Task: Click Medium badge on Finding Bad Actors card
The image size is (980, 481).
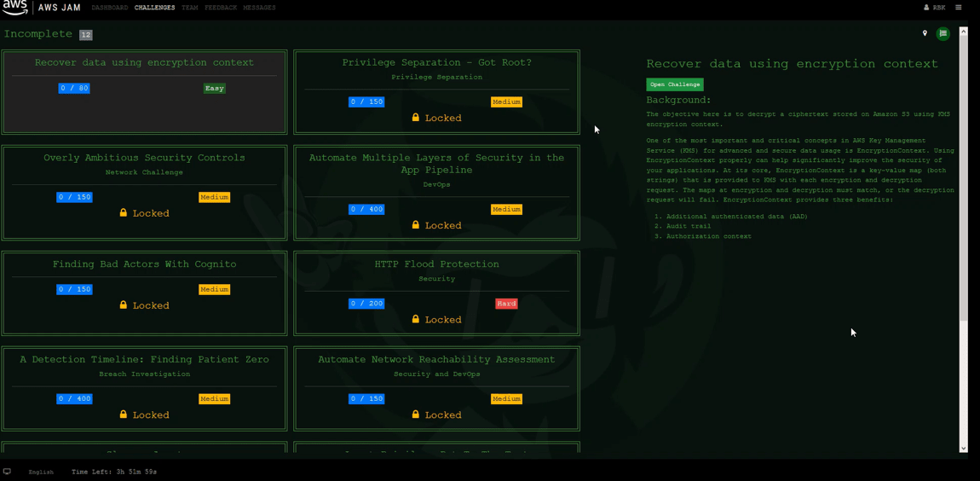Action: click(215, 290)
